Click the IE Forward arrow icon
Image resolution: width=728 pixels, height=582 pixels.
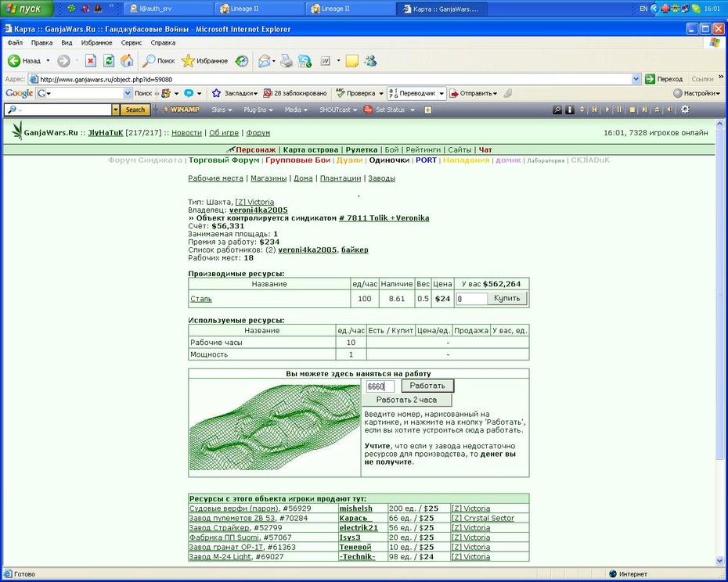[63, 61]
